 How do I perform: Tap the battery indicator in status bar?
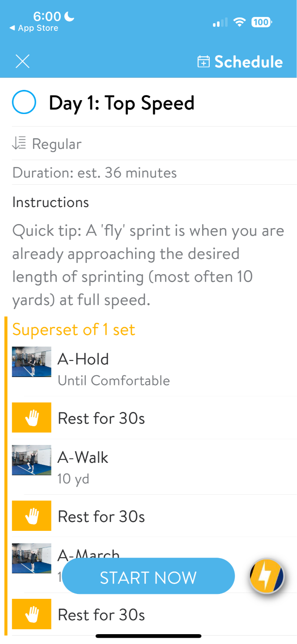[x=262, y=22]
